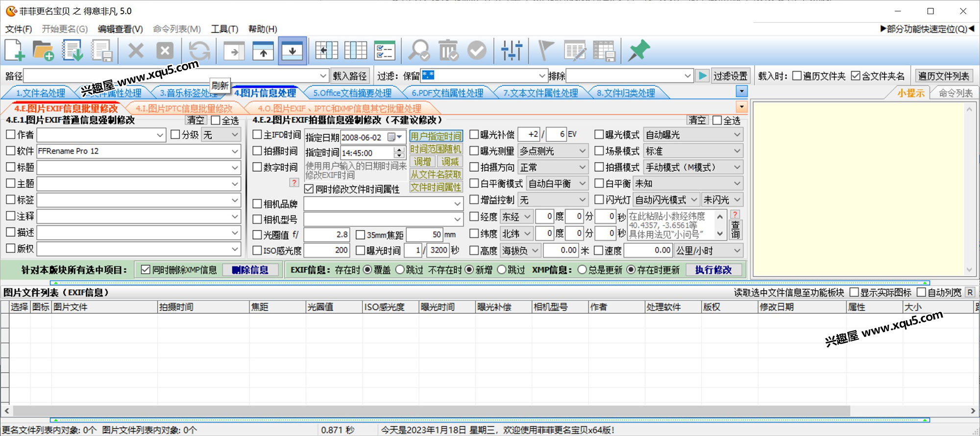Switch to 1.文件名处理 tab
Image resolution: width=980 pixels, height=436 pixels.
click(40, 93)
